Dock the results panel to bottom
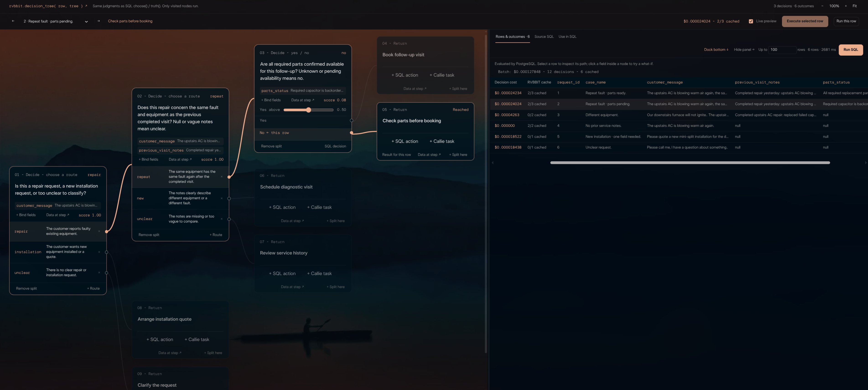The width and height of the screenshot is (868, 390). 716,50
